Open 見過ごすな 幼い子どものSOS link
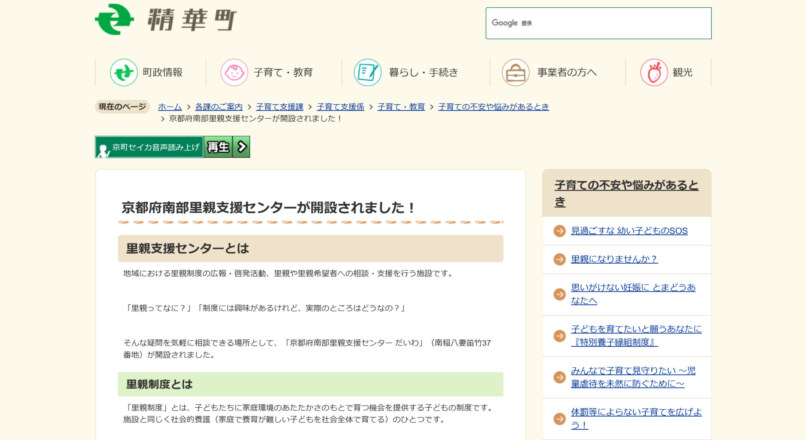This screenshot has width=806, height=440. point(629,231)
